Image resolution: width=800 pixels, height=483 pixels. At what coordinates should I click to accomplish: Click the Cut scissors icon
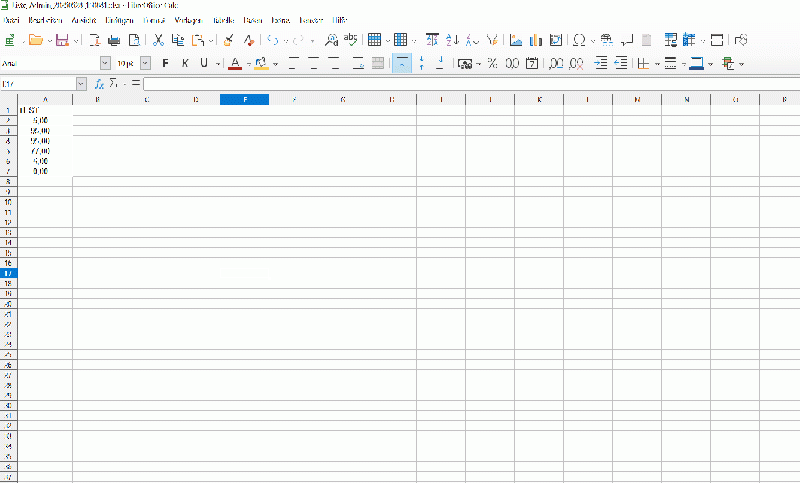coord(158,41)
